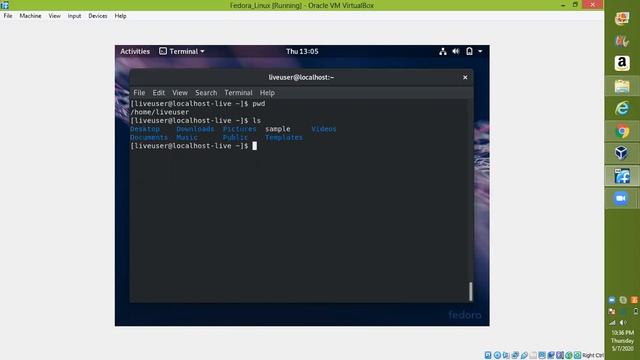Click the topmost orange taskbar app icon
640x360 pixels.
tap(622, 18)
